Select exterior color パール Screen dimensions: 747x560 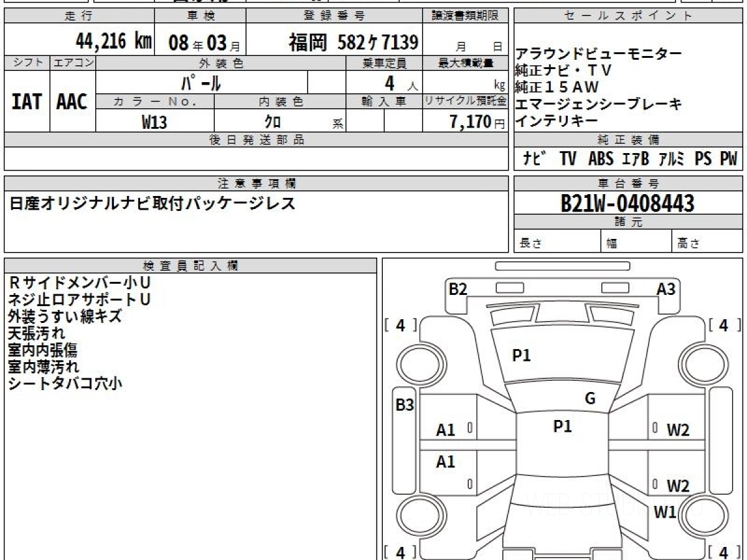[x=200, y=82]
